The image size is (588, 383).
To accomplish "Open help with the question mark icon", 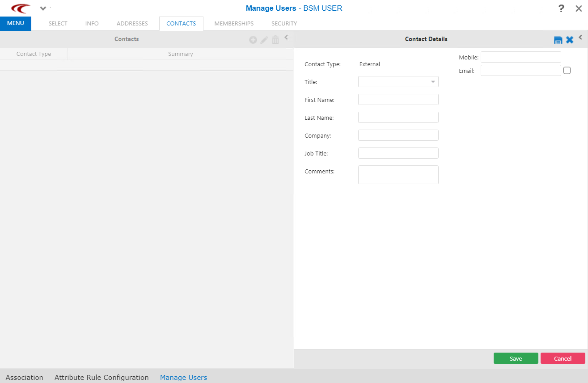I will click(561, 8).
